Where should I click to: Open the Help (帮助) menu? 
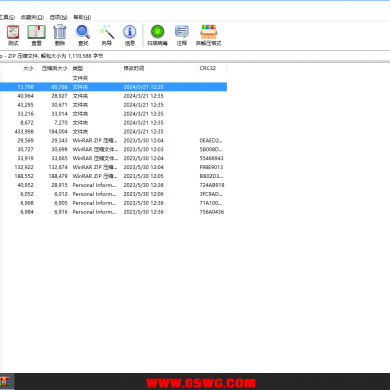click(x=82, y=17)
